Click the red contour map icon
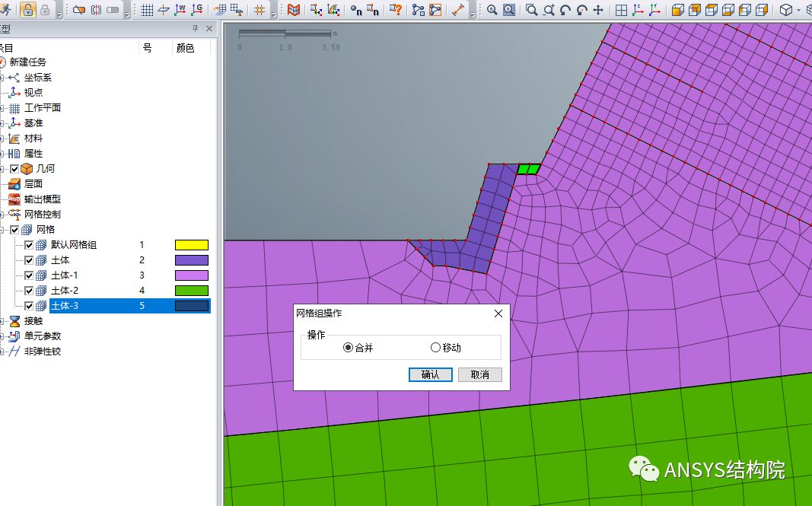Screen dimensions: 812x506 click(x=294, y=9)
